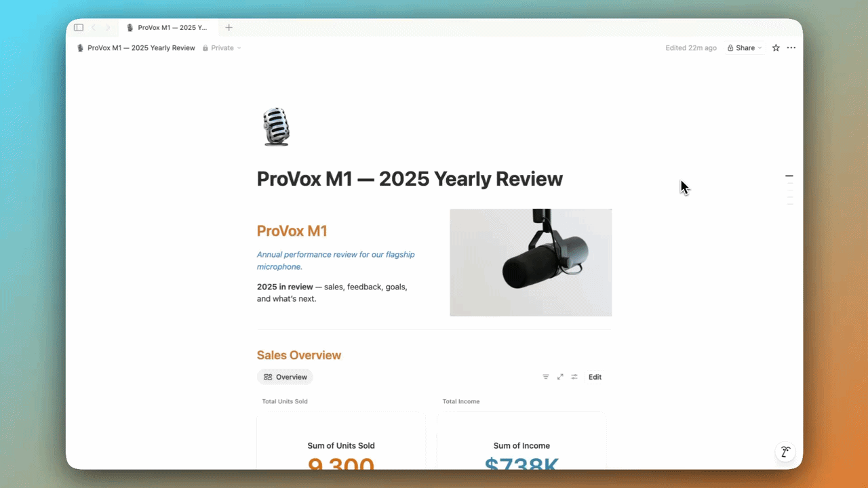Image resolution: width=868 pixels, height=488 pixels.
Task: Click the microphone photo image
Action: tap(531, 262)
